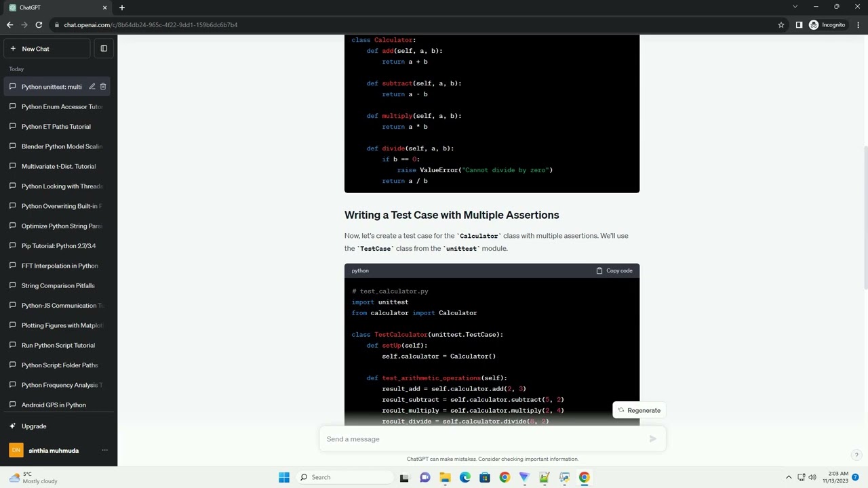The width and height of the screenshot is (868, 488).
Task: Open String Comparison Pitfalls chat
Action: 57,285
